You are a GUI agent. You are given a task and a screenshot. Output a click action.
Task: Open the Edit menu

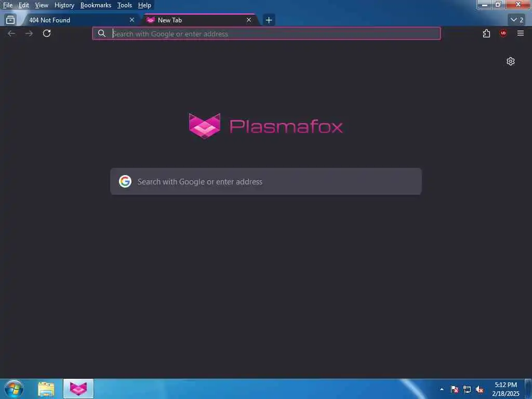coord(23,5)
